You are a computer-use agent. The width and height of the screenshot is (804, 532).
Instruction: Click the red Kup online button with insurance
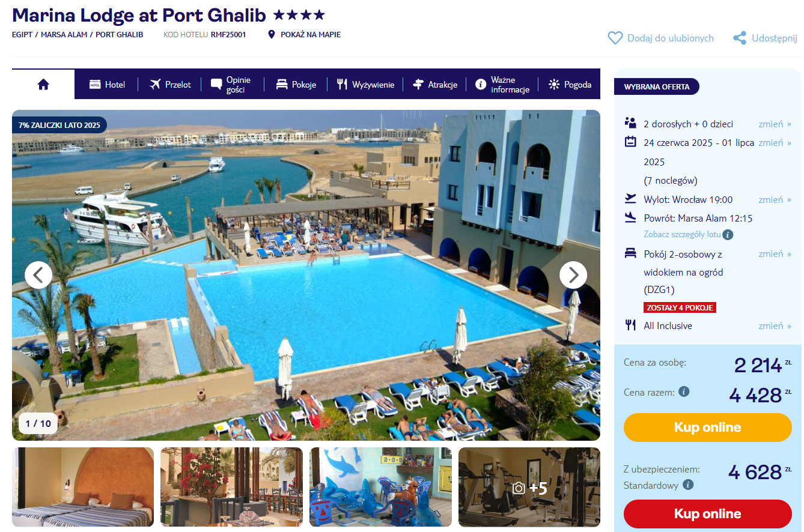point(708,514)
